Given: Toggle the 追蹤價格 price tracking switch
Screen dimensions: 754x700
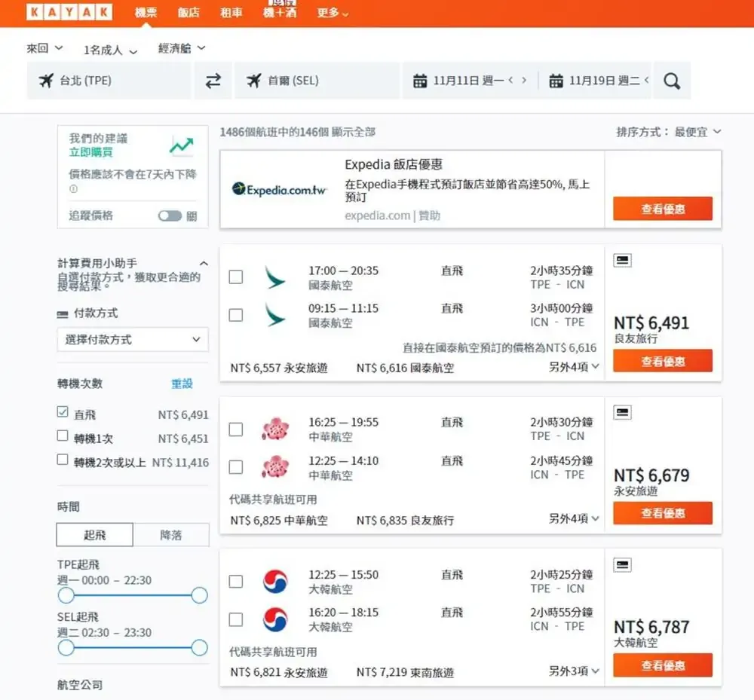Looking at the screenshot, I should pos(170,216).
